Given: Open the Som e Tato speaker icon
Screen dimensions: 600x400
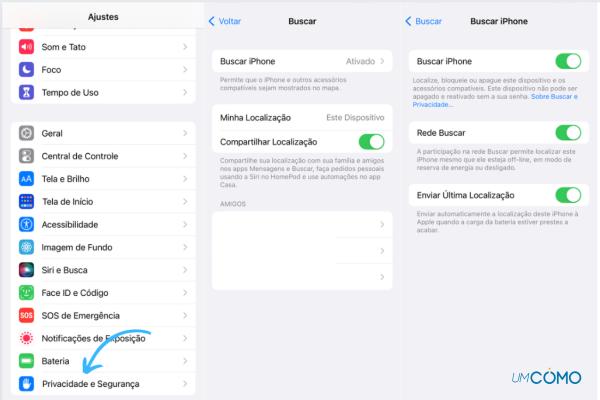Looking at the screenshot, I should coord(26,47).
